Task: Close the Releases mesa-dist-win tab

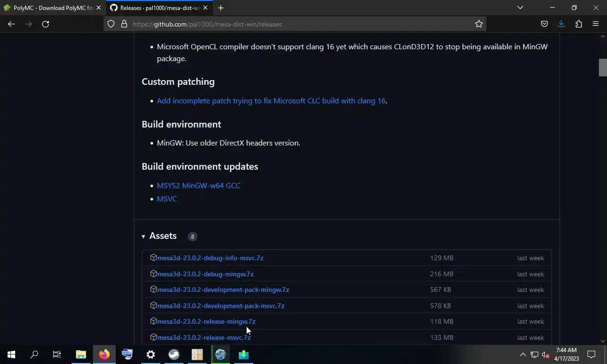Action: click(205, 8)
